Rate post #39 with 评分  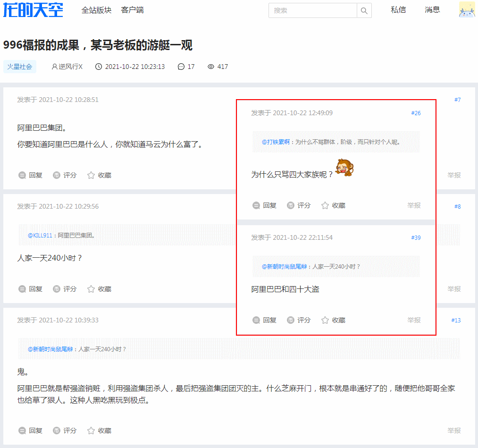coord(299,320)
